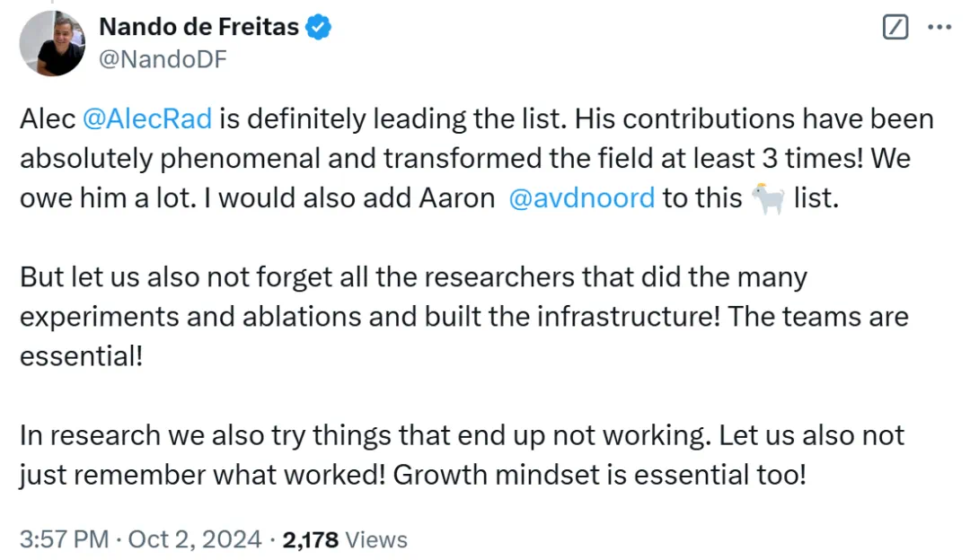Click the word Views beside the count
Viewport: 970px width, 560px height.
pos(376,539)
